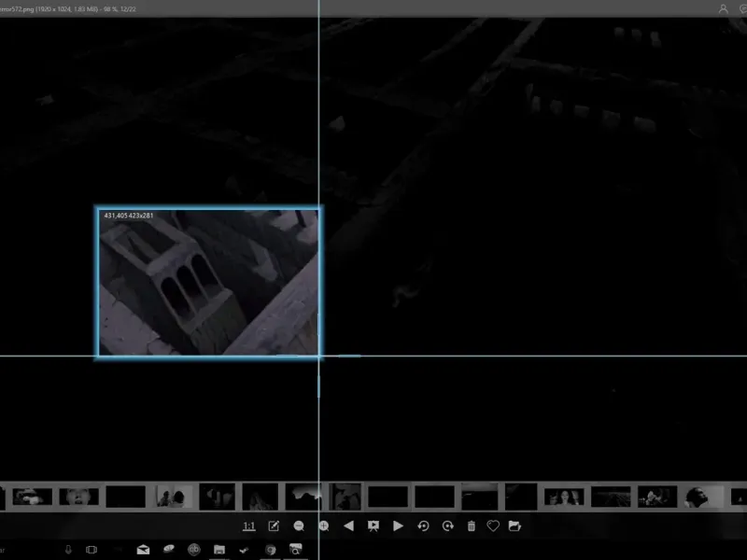Click the selection size label 431,405 423x281
747x560 pixels.
(129, 216)
